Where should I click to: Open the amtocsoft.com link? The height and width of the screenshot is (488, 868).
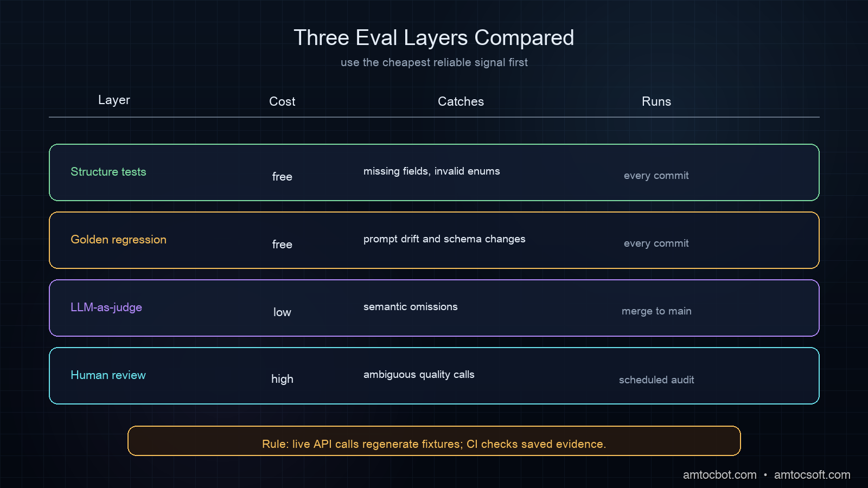click(x=812, y=475)
